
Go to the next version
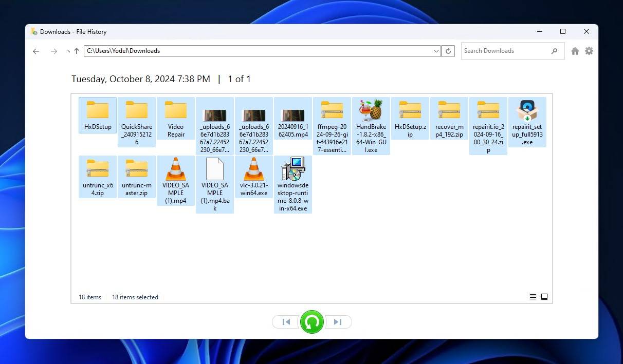click(x=338, y=322)
